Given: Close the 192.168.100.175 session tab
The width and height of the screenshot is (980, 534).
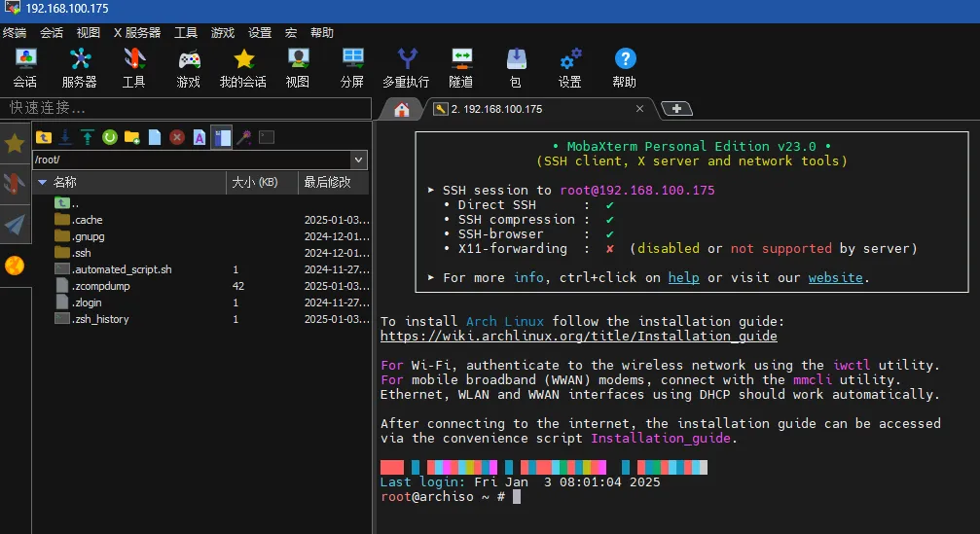Looking at the screenshot, I should [639, 109].
